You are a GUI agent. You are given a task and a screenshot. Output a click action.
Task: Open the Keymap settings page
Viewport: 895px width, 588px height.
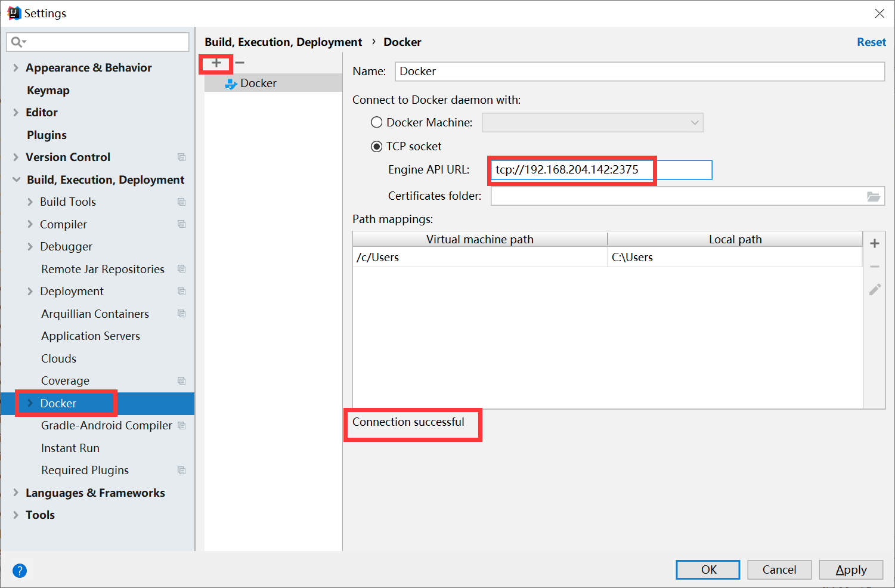(x=48, y=90)
